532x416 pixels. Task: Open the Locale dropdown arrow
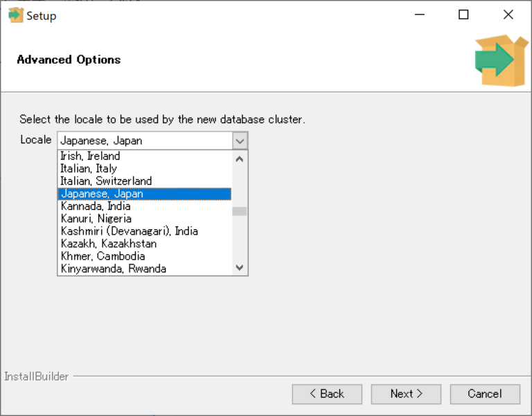point(240,141)
